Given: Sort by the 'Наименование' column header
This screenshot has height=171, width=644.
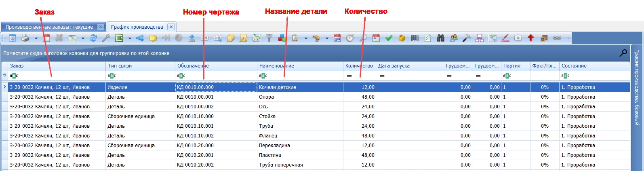Looking at the screenshot, I should [300, 66].
